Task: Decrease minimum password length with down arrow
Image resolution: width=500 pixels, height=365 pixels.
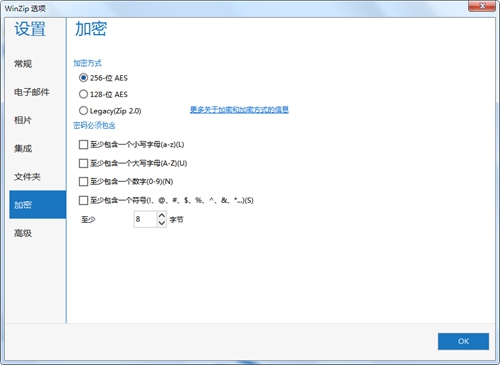Action: click(x=162, y=223)
